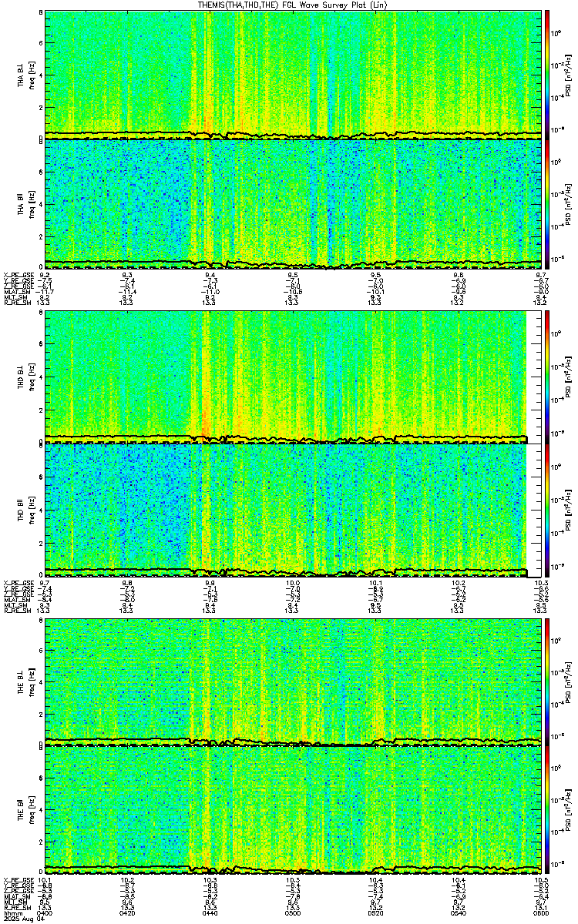
Task: Click the THA B-parallel PSD color bar
Action: (x=547, y=203)
